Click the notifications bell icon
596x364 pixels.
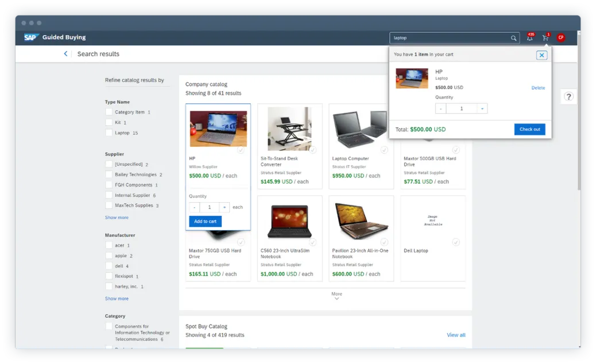click(529, 38)
